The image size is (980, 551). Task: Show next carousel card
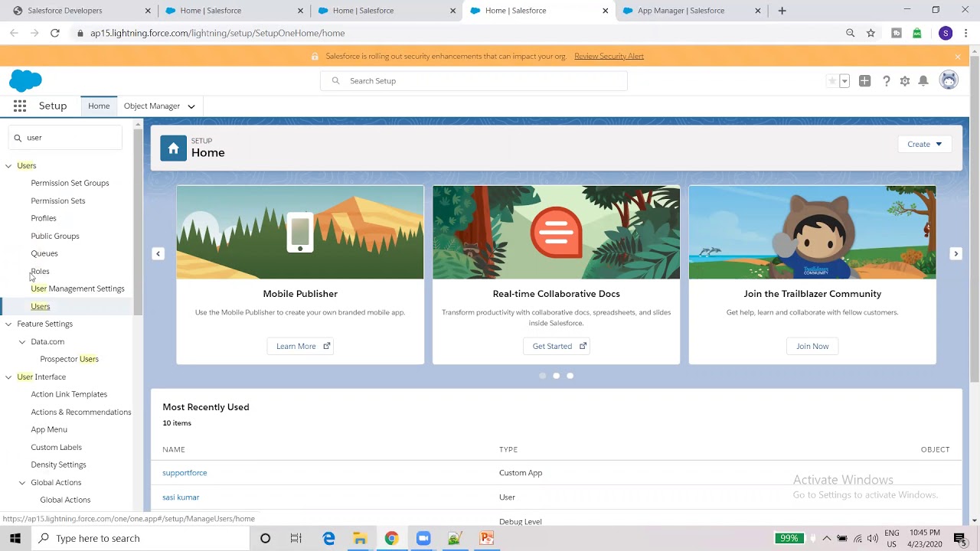pos(955,253)
